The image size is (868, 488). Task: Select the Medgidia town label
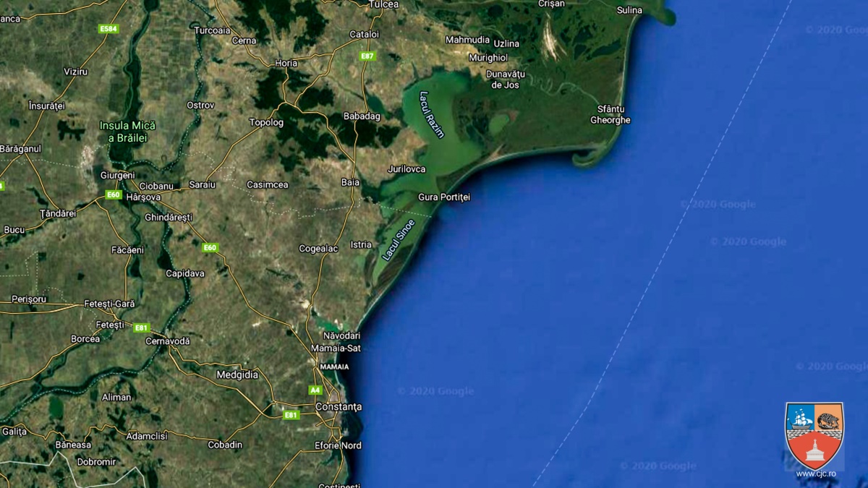pyautogui.click(x=237, y=374)
